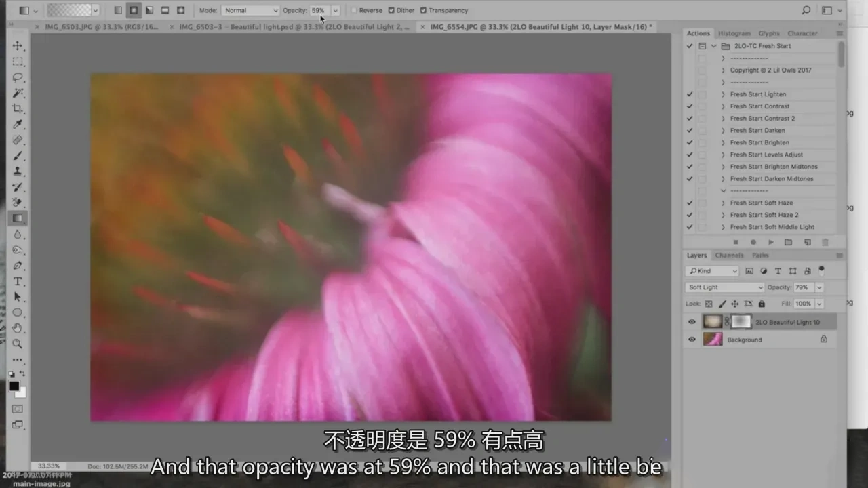The height and width of the screenshot is (488, 868).
Task: Expand the Fresh Start Contrast action
Action: point(723,106)
